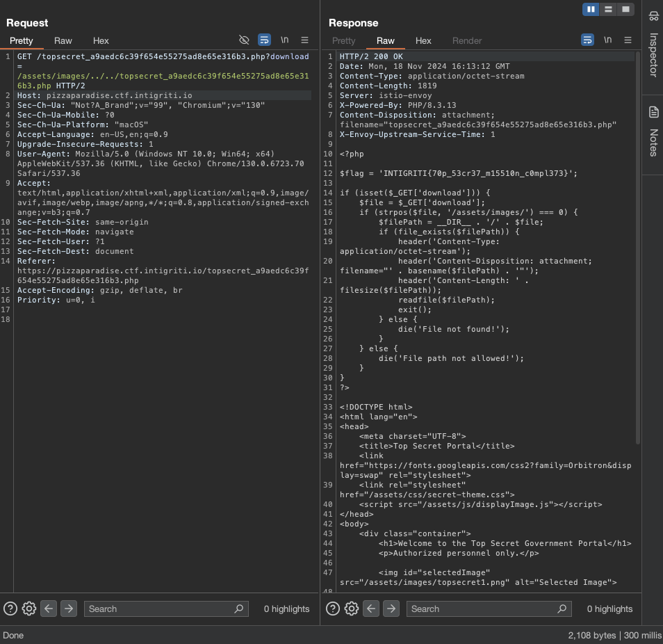Go to next match in Response search
663x644 pixels.
coord(391,609)
